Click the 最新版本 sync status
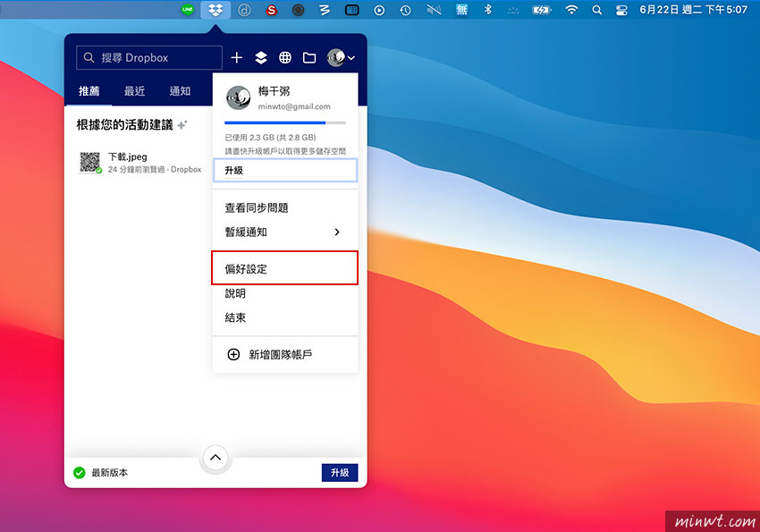Screen dimensions: 760x532 click(110, 472)
